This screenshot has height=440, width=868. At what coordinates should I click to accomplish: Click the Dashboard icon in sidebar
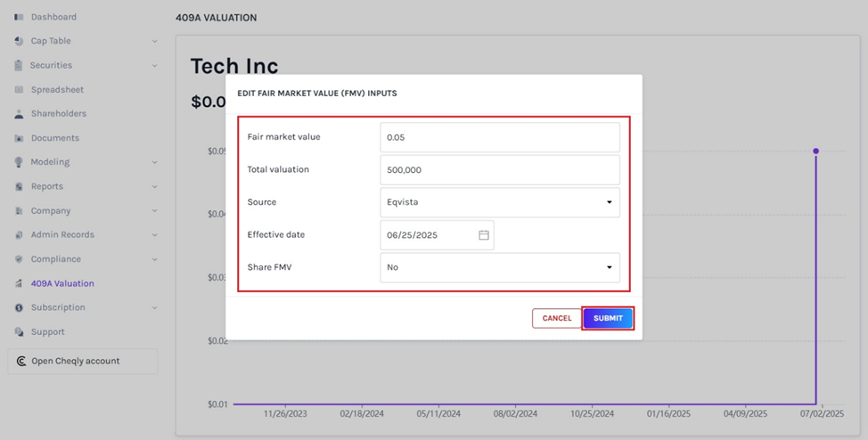19,17
